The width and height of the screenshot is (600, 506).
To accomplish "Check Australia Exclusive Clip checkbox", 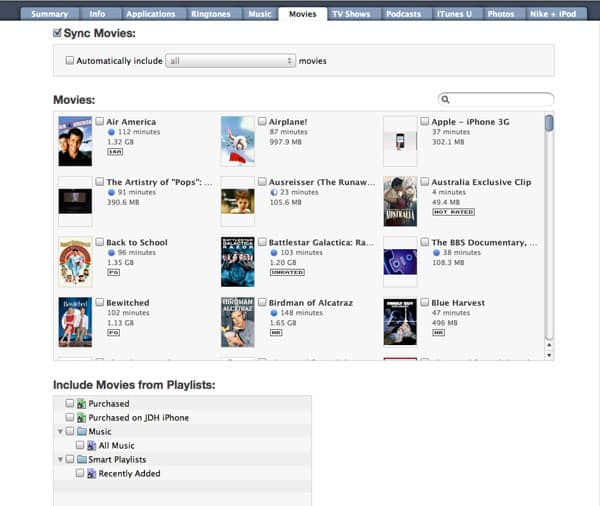I will point(425,181).
